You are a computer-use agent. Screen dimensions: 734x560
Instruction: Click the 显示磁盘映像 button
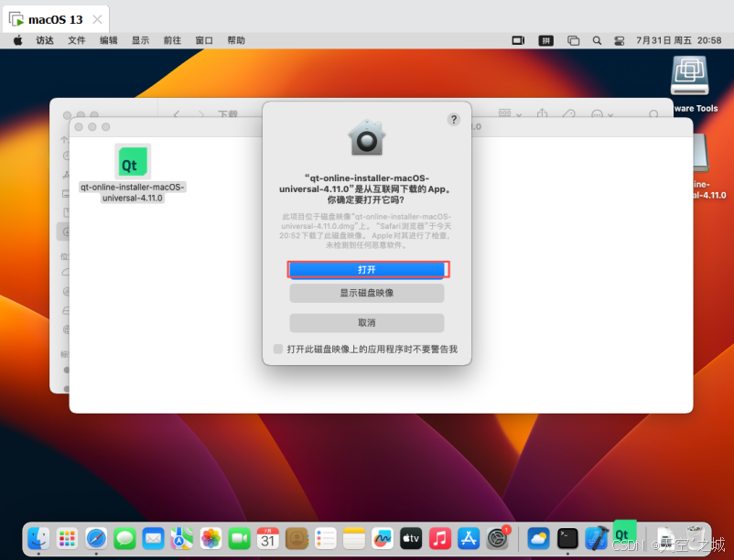(x=366, y=293)
